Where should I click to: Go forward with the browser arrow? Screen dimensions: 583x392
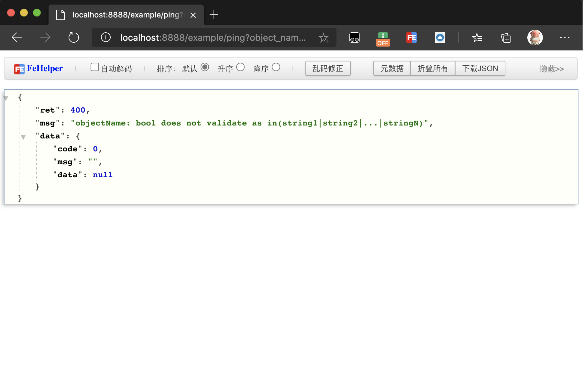click(x=45, y=38)
